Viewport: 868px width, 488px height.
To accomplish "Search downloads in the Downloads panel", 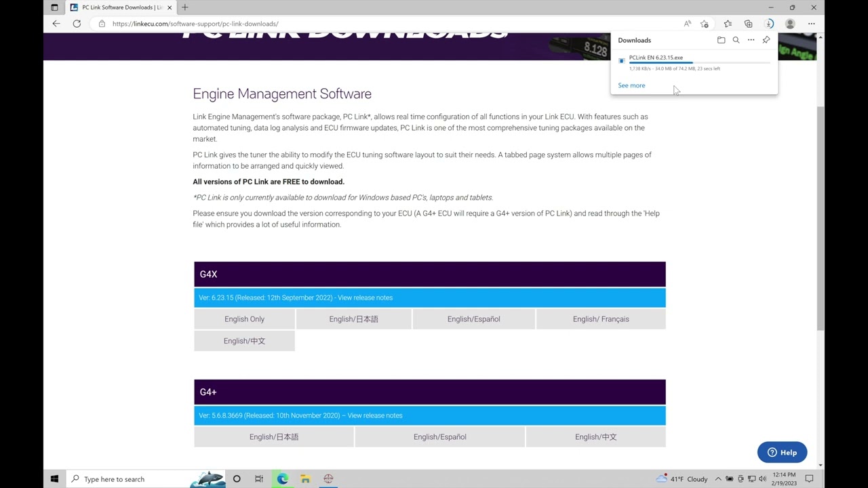I will click(736, 40).
